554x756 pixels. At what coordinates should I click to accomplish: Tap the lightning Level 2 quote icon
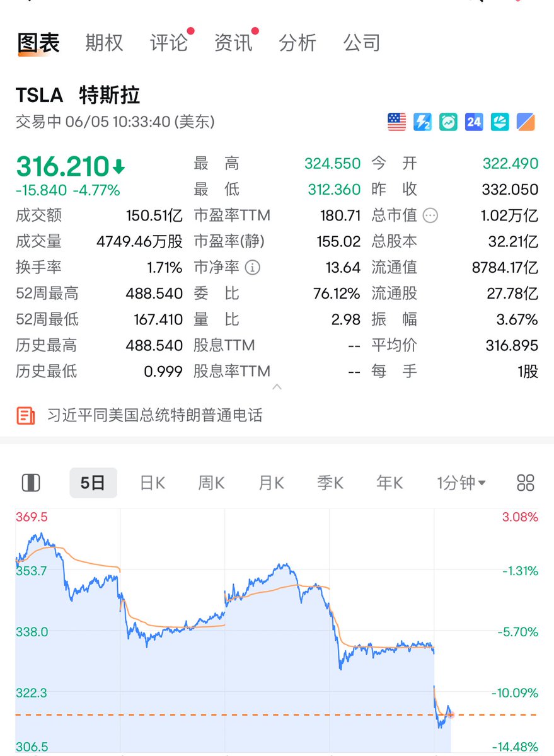422,122
